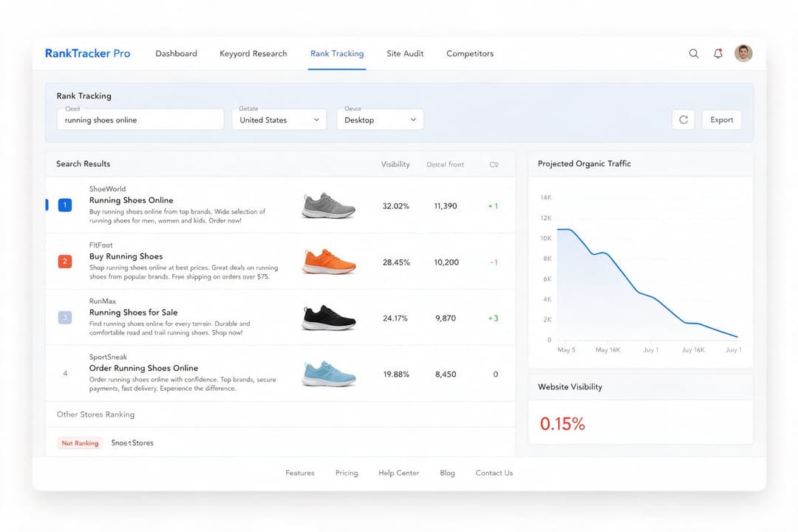Open the Blog footer link
This screenshot has height=532, width=798.
pyautogui.click(x=447, y=473)
